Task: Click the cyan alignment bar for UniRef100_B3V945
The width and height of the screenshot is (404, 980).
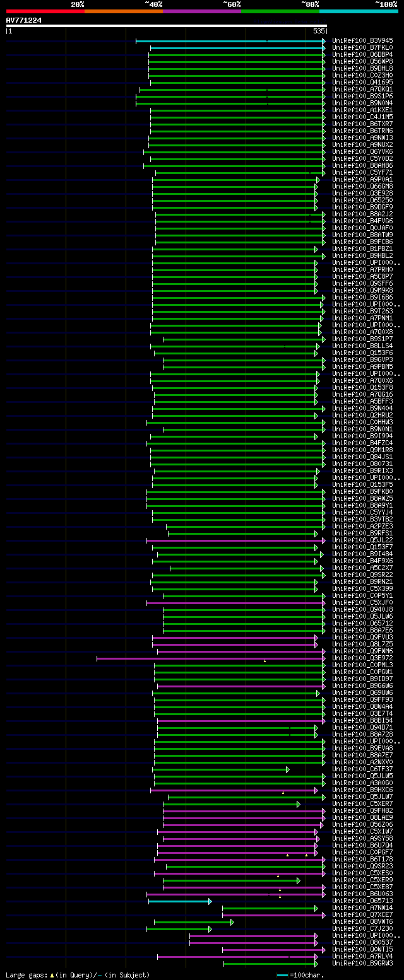Action: click(x=230, y=40)
